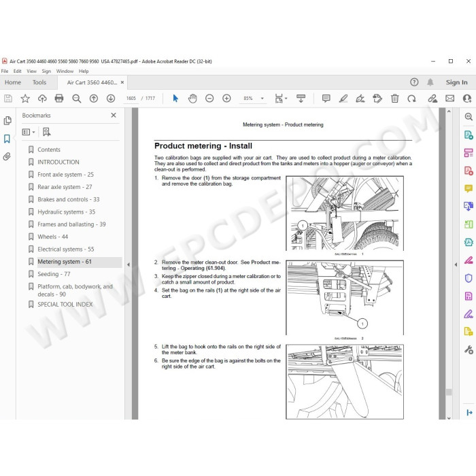Open the Help menu
This screenshot has width=476, height=476.
(84, 71)
